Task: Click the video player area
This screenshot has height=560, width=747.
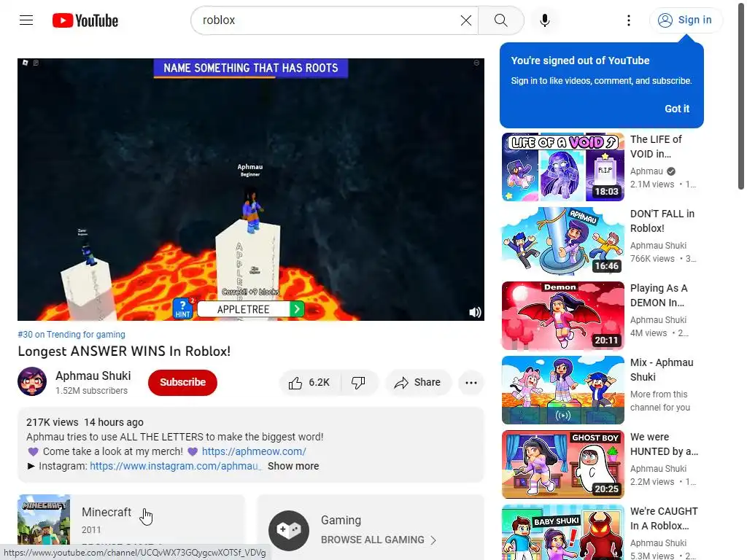Action: coord(251,190)
